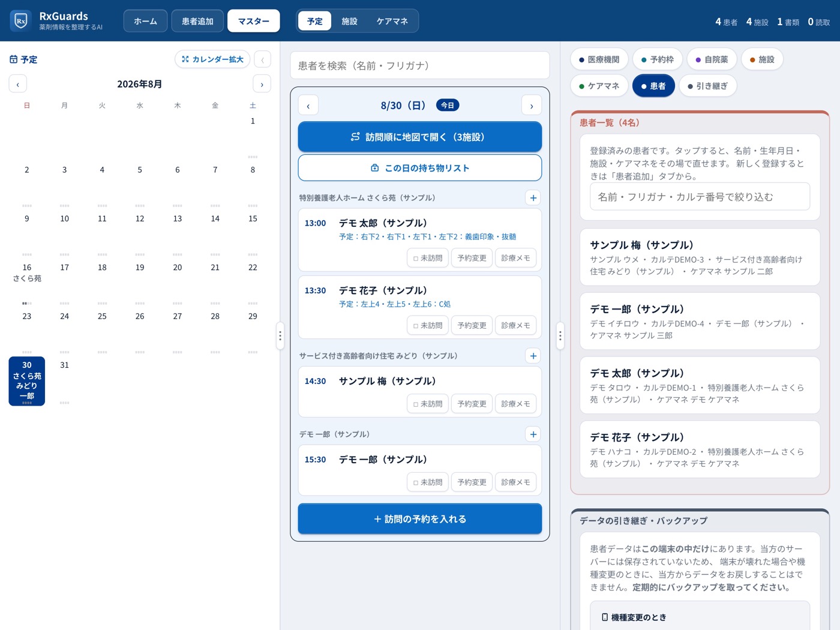Add visit to サービス付き高齢者向け住宅 みどり with plus
Image resolution: width=840 pixels, height=630 pixels.
point(533,356)
